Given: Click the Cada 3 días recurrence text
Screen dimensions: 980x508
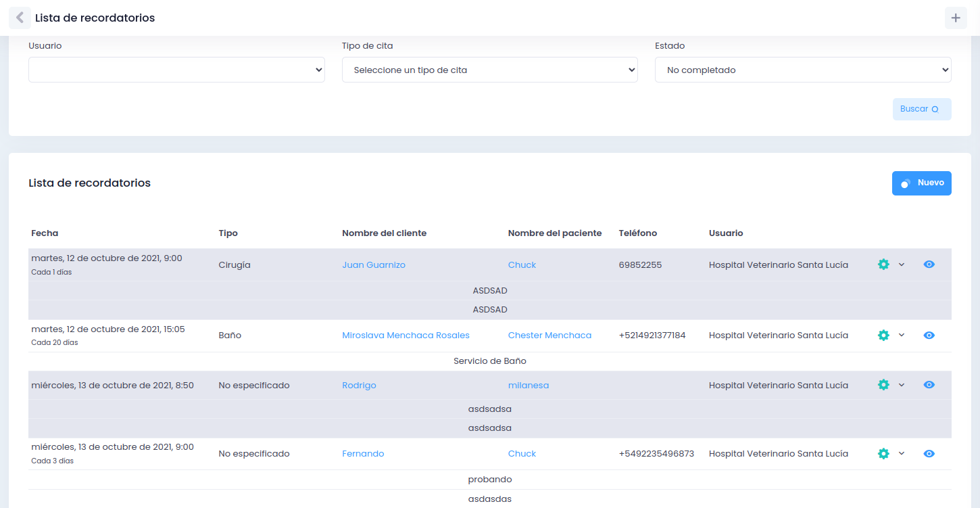Looking at the screenshot, I should point(53,461).
